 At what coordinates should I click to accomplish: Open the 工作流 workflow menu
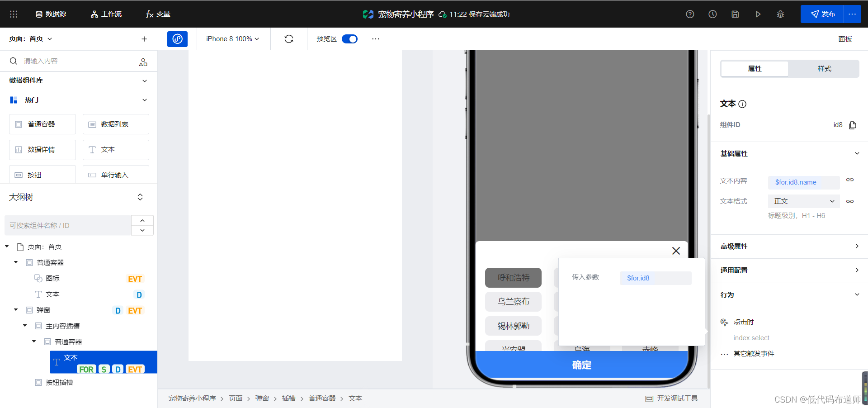tap(106, 14)
